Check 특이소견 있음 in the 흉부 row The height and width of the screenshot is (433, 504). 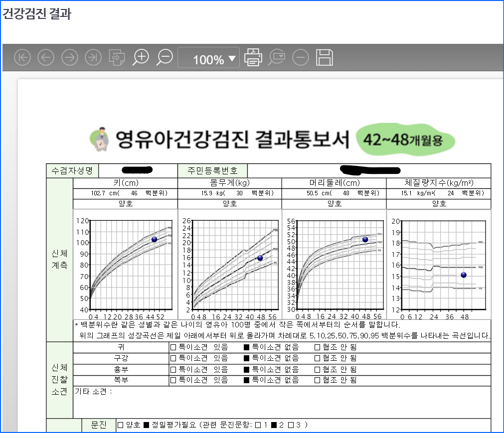[x=173, y=369]
